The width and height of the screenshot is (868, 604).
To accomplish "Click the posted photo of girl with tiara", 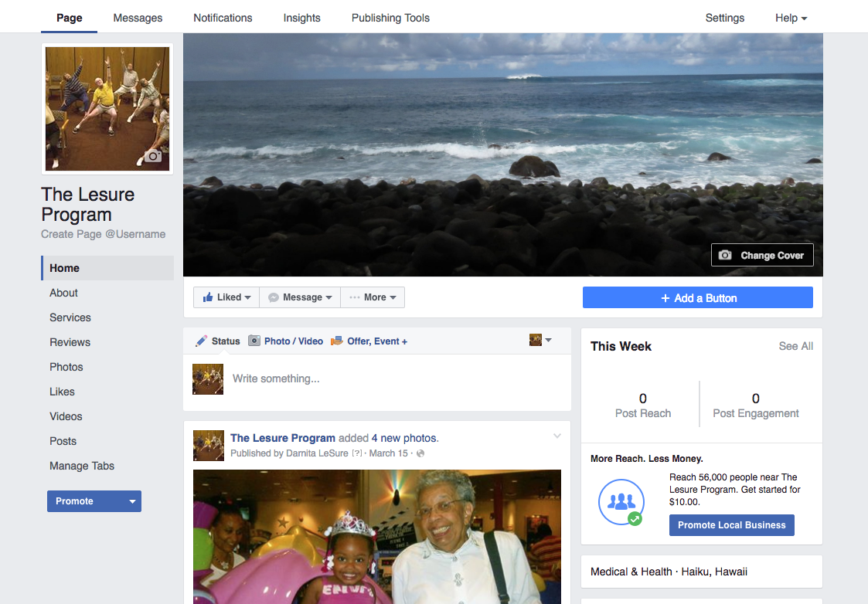I will click(377, 537).
